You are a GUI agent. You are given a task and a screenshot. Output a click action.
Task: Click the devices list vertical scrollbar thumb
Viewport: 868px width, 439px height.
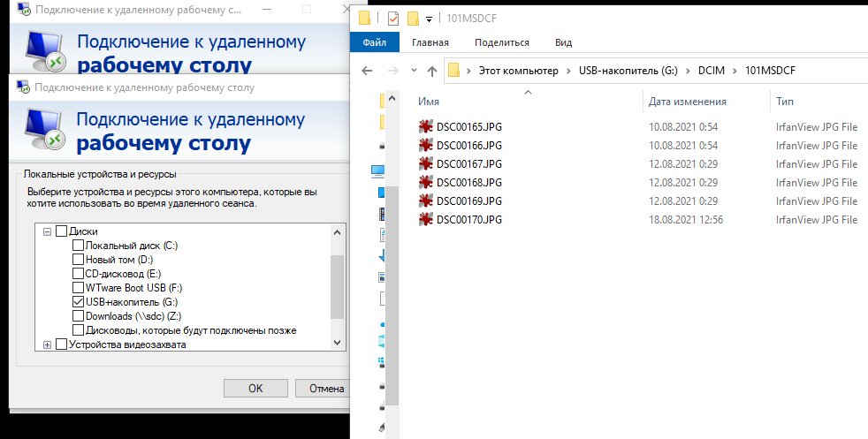337,285
